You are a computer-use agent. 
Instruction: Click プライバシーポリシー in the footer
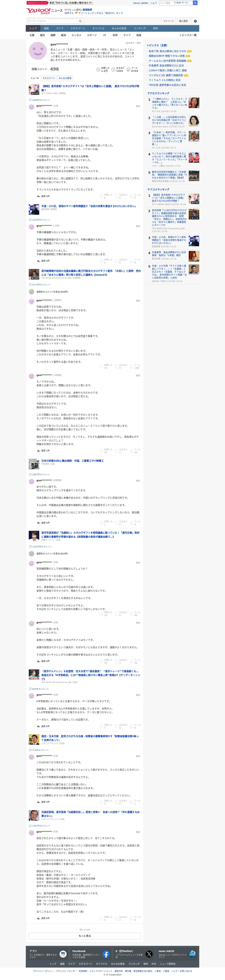pos(43,971)
